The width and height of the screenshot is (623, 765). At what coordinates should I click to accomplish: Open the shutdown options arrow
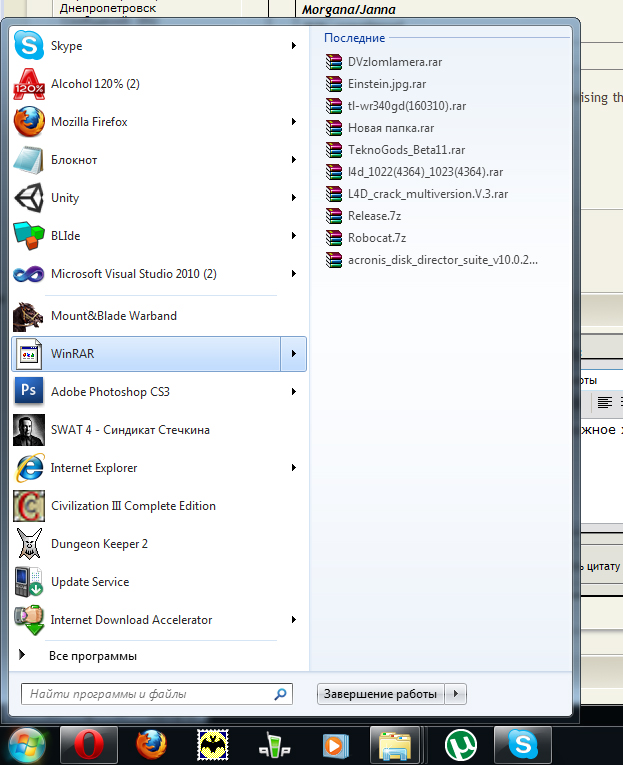tap(456, 694)
